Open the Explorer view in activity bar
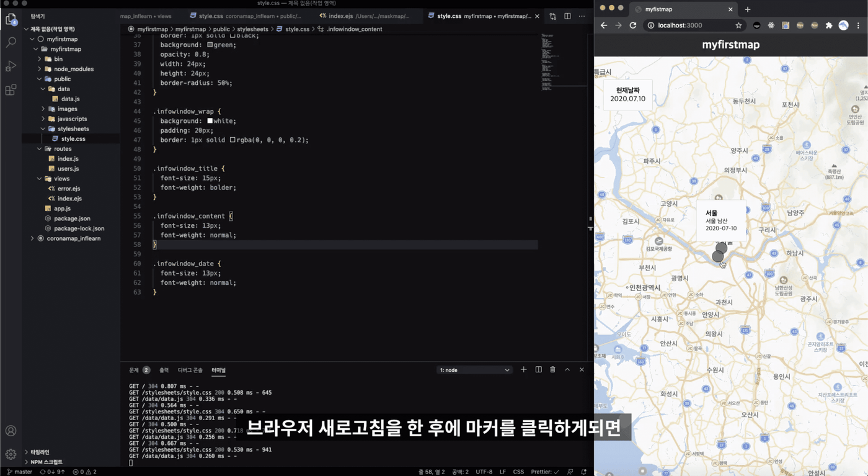 click(x=11, y=20)
